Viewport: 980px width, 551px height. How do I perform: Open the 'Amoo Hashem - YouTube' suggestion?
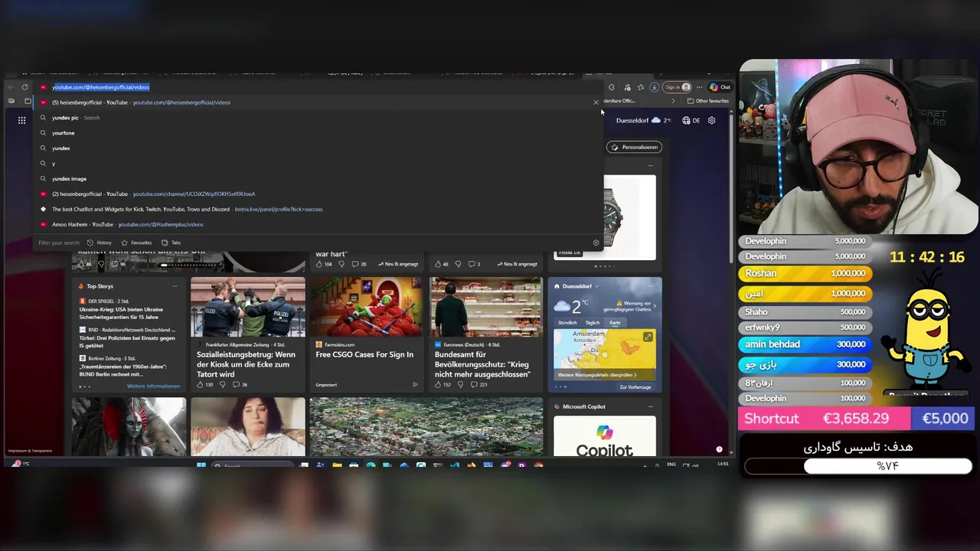click(x=319, y=225)
